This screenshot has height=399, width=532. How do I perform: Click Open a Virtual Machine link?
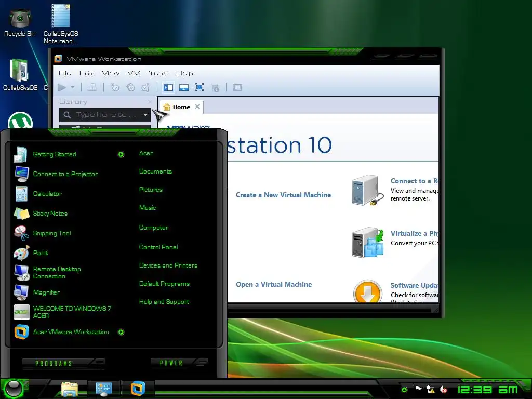click(274, 284)
